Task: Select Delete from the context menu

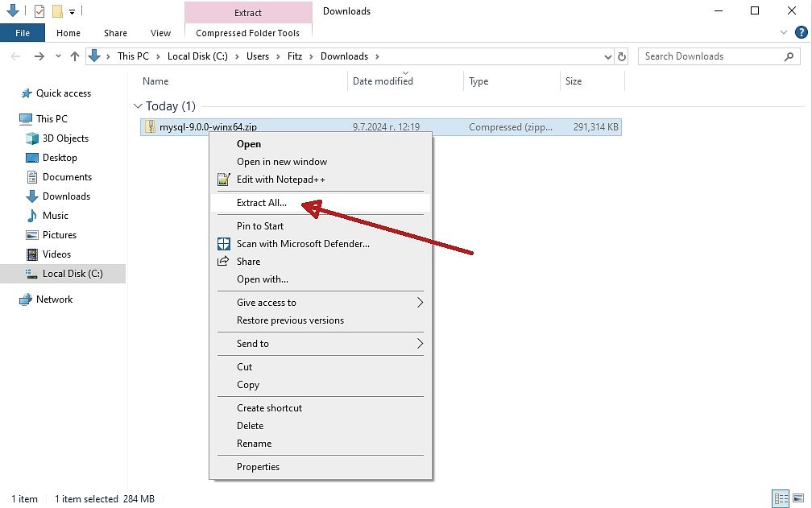Action: pyautogui.click(x=321, y=426)
